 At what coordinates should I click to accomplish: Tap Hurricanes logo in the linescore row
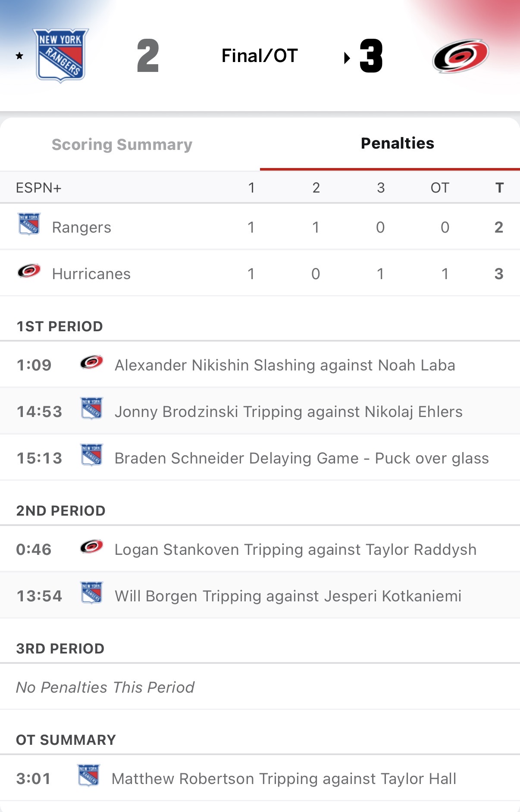point(29,271)
